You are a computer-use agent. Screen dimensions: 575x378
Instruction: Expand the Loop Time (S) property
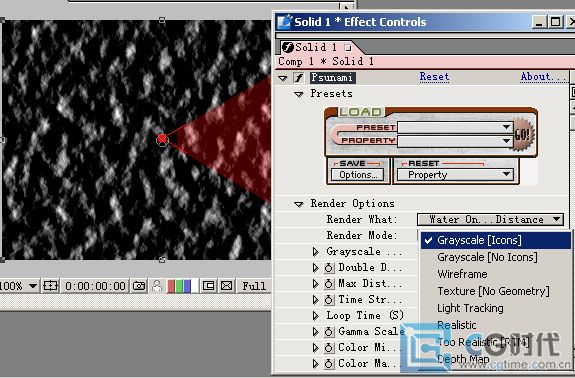315,316
